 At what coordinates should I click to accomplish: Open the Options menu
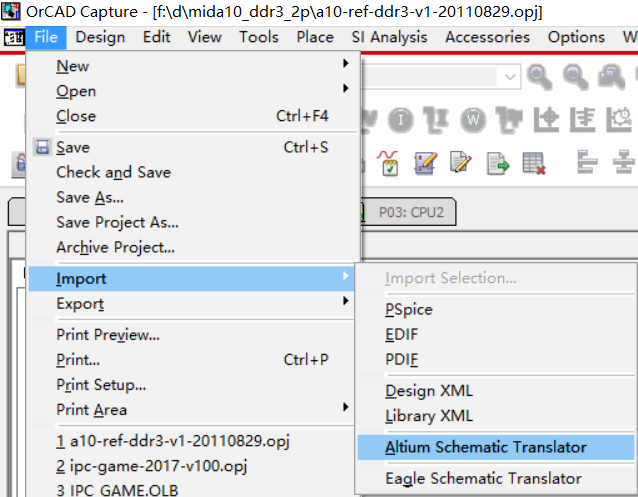(576, 37)
